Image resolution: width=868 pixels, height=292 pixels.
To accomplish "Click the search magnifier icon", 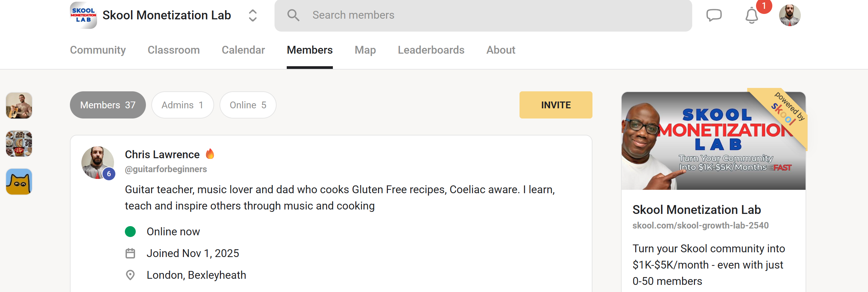I will pyautogui.click(x=293, y=15).
